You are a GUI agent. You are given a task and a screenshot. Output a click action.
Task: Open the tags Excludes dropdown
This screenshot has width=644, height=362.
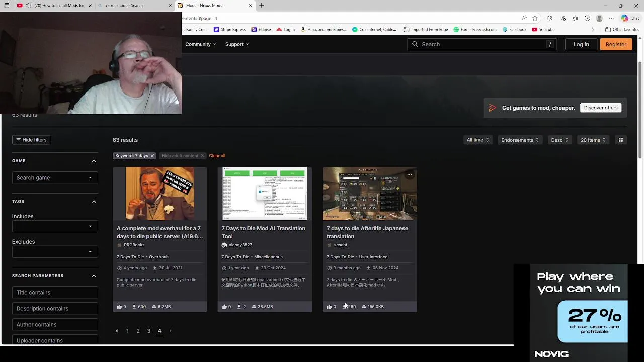55,252
